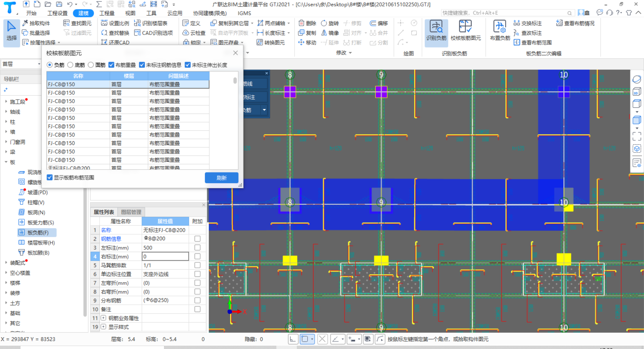The width and height of the screenshot is (644, 349).
Task: Open the 修改 group dropdown
Action: point(350,53)
